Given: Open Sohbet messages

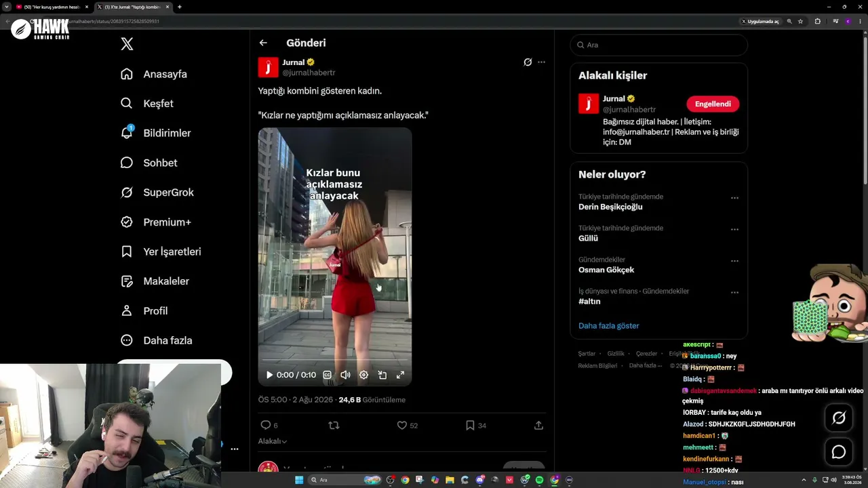Looking at the screenshot, I should [149, 163].
